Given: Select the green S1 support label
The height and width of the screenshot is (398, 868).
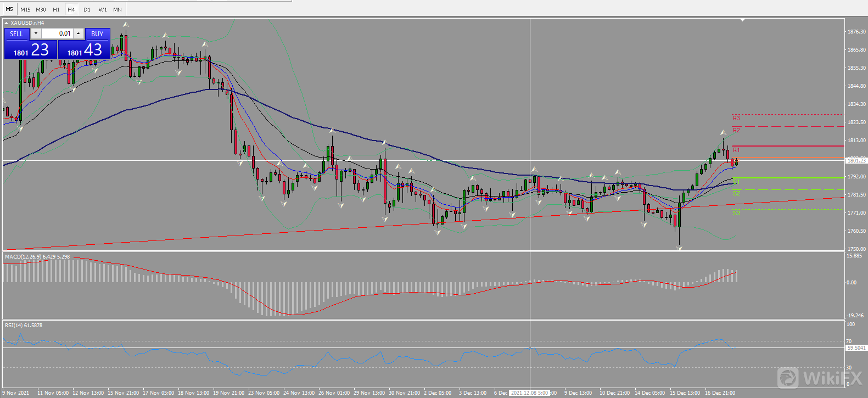Looking at the screenshot, I should (x=736, y=181).
